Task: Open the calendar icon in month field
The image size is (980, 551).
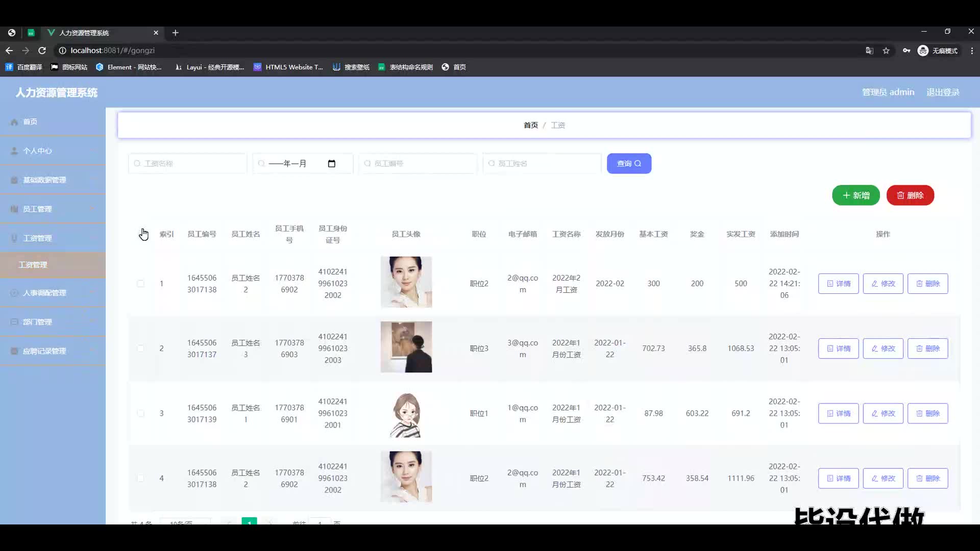Action: 332,164
